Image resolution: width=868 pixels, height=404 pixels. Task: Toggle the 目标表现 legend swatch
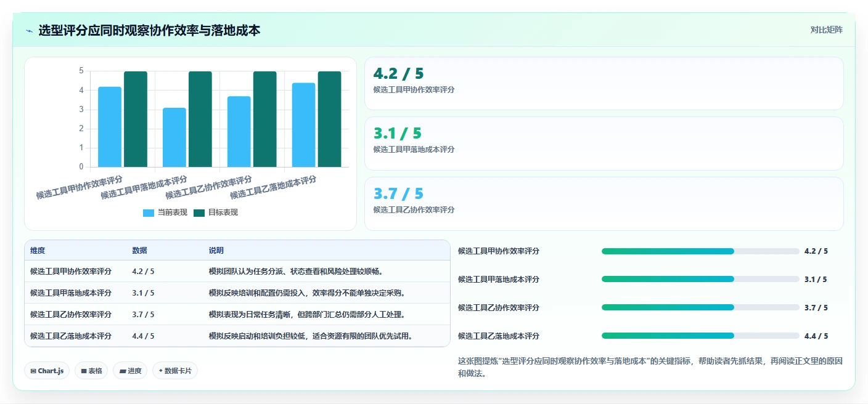pyautogui.click(x=199, y=212)
